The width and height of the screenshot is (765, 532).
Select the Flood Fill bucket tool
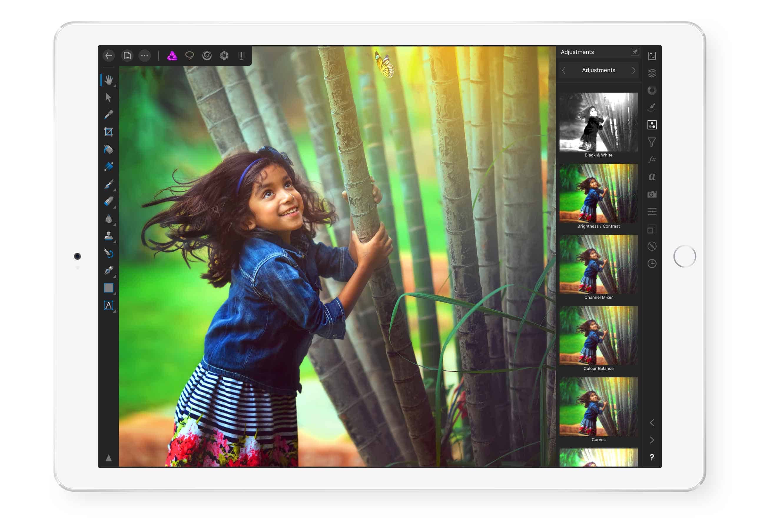click(x=109, y=149)
